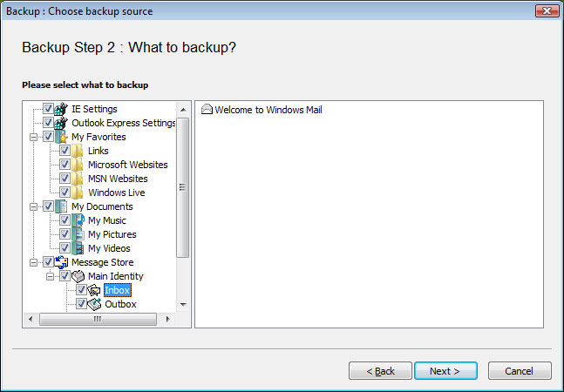This screenshot has height=392, width=564.
Task: Click the IE Settings icon
Action: pyautogui.click(x=61, y=109)
